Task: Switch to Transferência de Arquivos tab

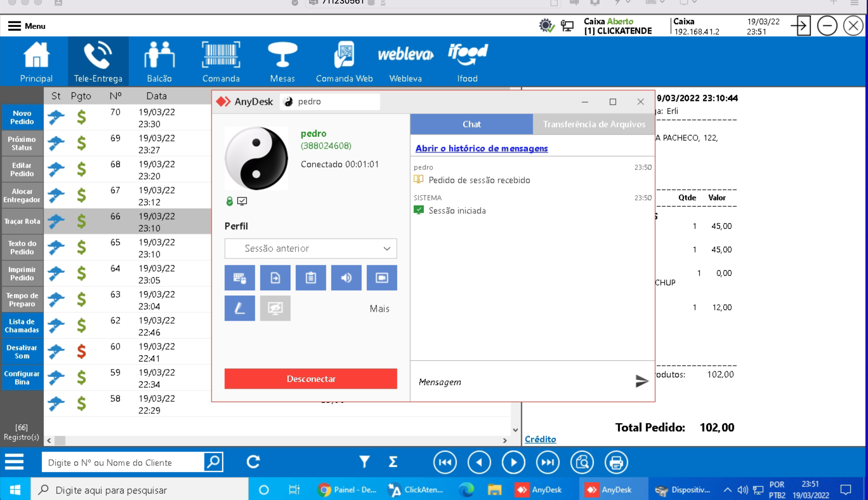Action: tap(594, 124)
